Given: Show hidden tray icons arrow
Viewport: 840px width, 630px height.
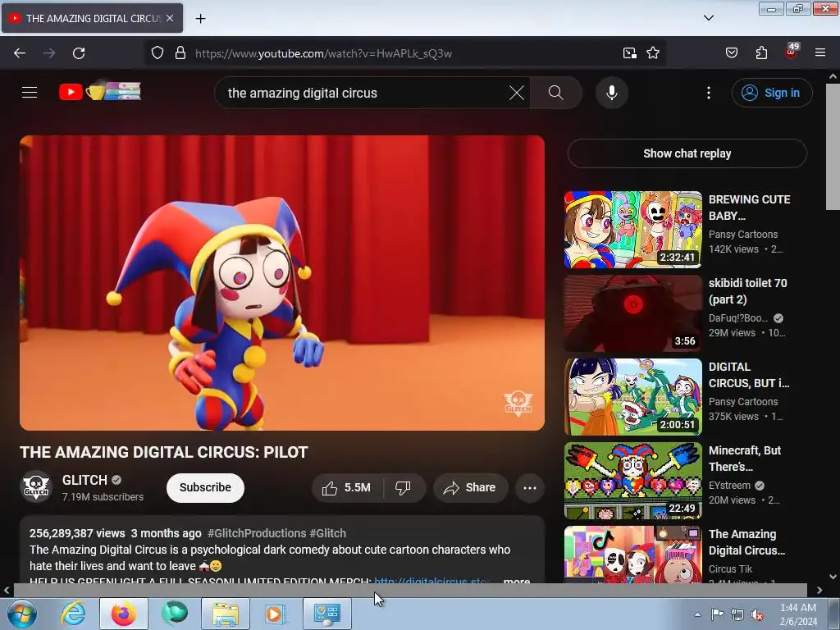Looking at the screenshot, I should pyautogui.click(x=697, y=614).
